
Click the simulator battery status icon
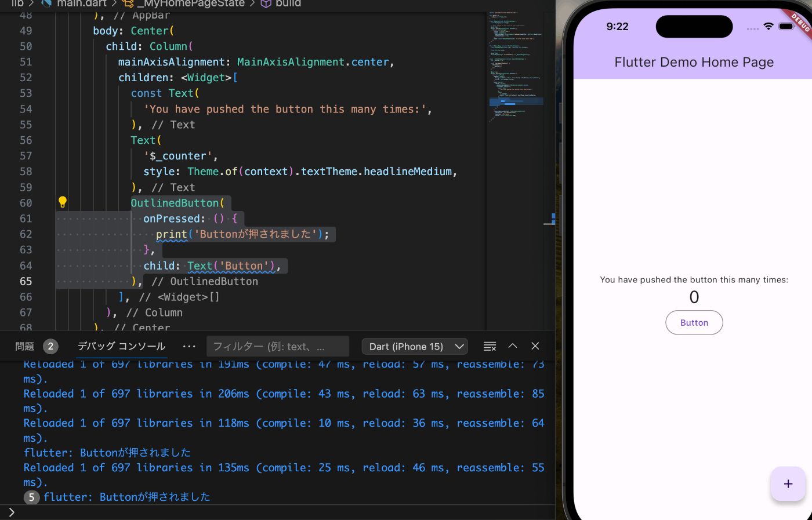click(x=786, y=27)
